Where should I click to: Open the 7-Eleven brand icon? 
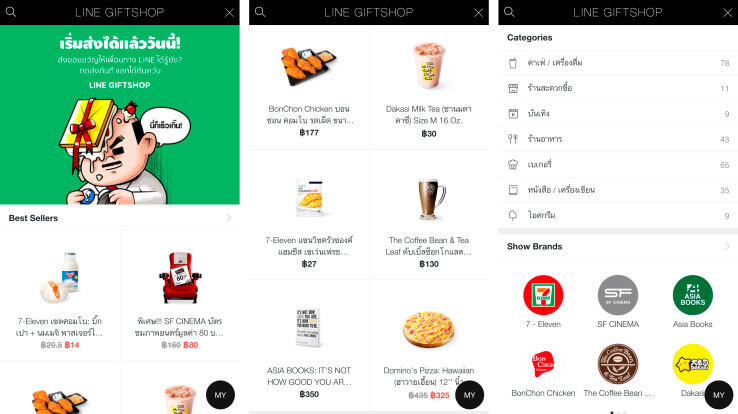click(x=543, y=295)
